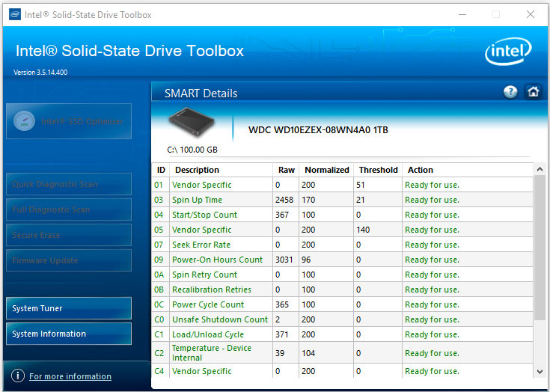Click the Action column header
The width and height of the screenshot is (550, 392).
tap(468, 170)
